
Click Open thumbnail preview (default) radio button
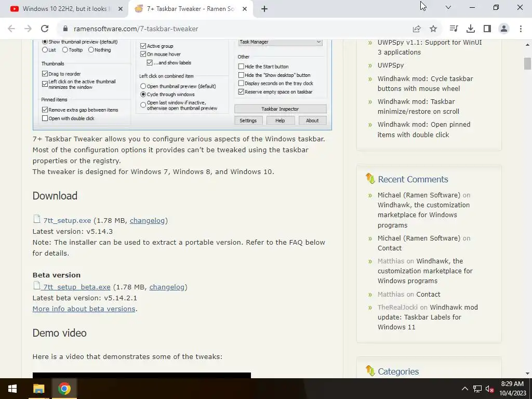click(143, 86)
